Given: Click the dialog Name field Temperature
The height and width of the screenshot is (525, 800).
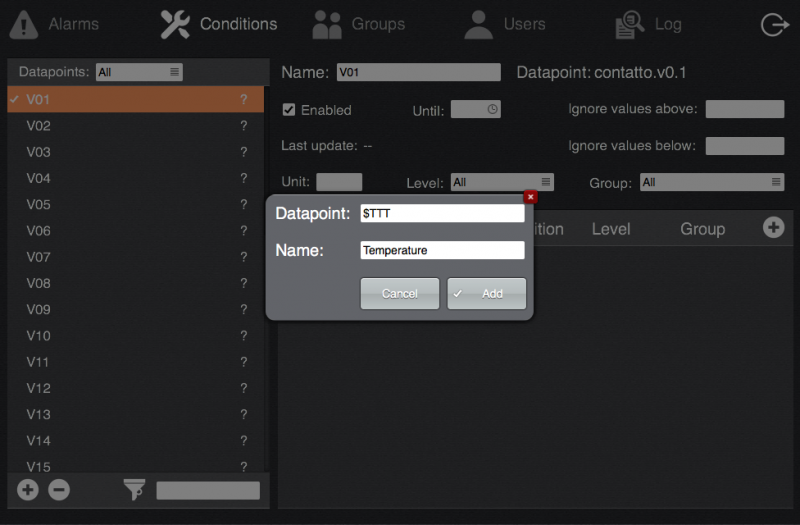Looking at the screenshot, I should pyautogui.click(x=442, y=250).
